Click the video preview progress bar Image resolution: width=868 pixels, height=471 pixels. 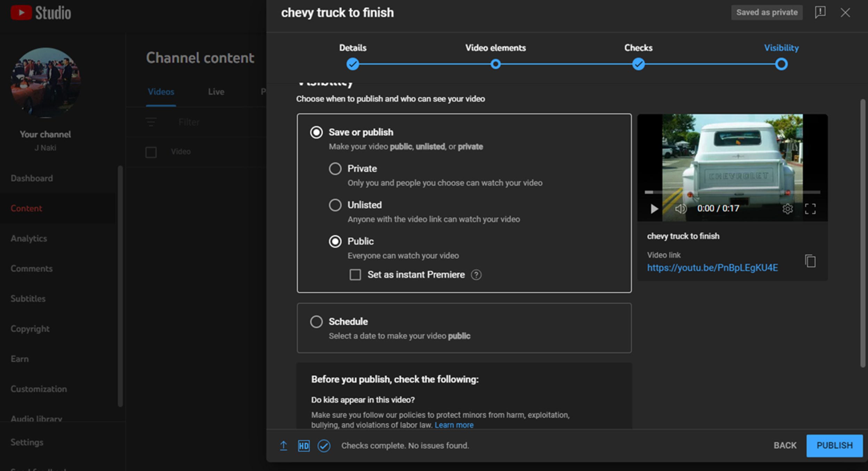pyautogui.click(x=733, y=192)
